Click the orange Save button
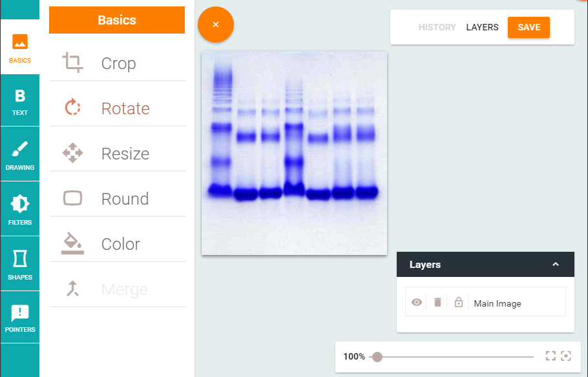The image size is (588, 377). pyautogui.click(x=529, y=27)
